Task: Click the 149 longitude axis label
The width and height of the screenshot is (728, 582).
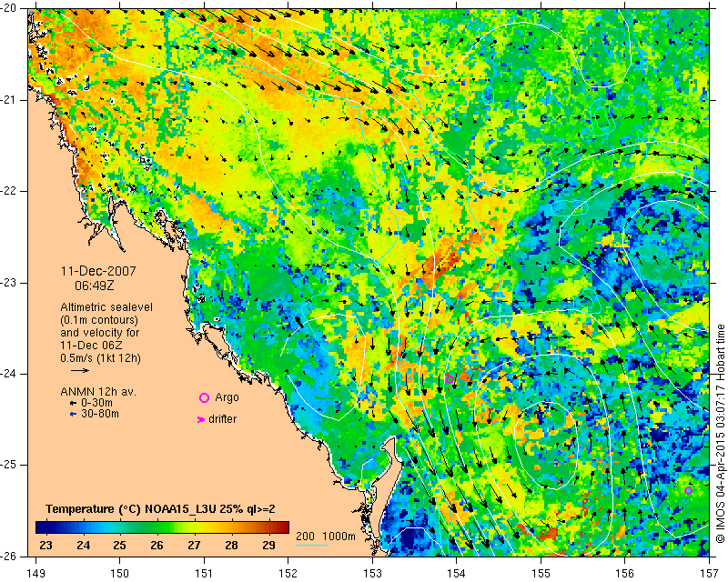Action: click(35, 573)
